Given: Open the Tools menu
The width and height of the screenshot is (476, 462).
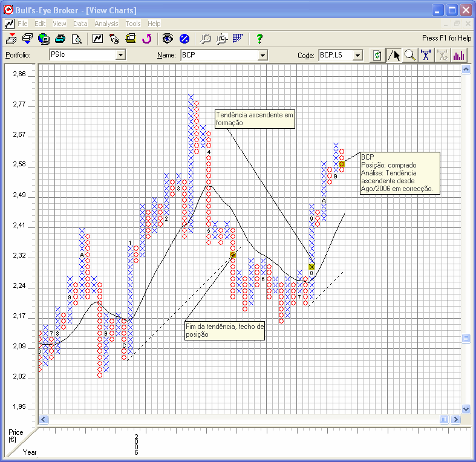Looking at the screenshot, I should click(133, 24).
